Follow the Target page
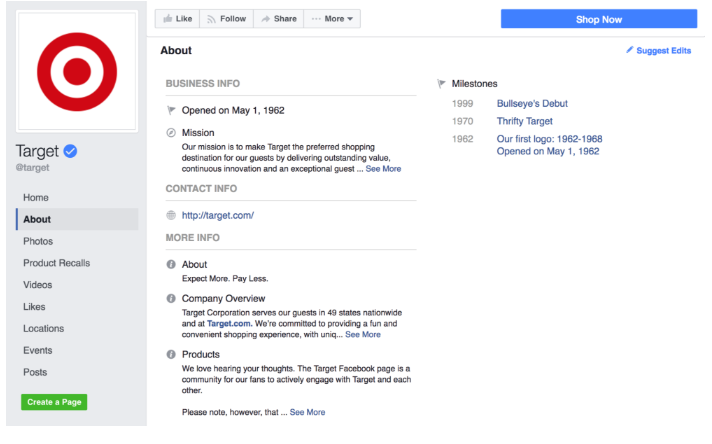 226,19
